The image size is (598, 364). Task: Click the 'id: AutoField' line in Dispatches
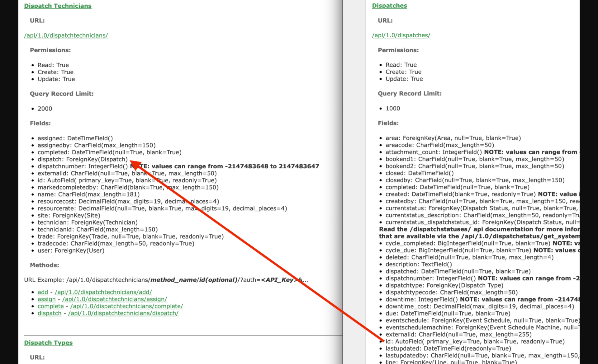(x=475, y=342)
